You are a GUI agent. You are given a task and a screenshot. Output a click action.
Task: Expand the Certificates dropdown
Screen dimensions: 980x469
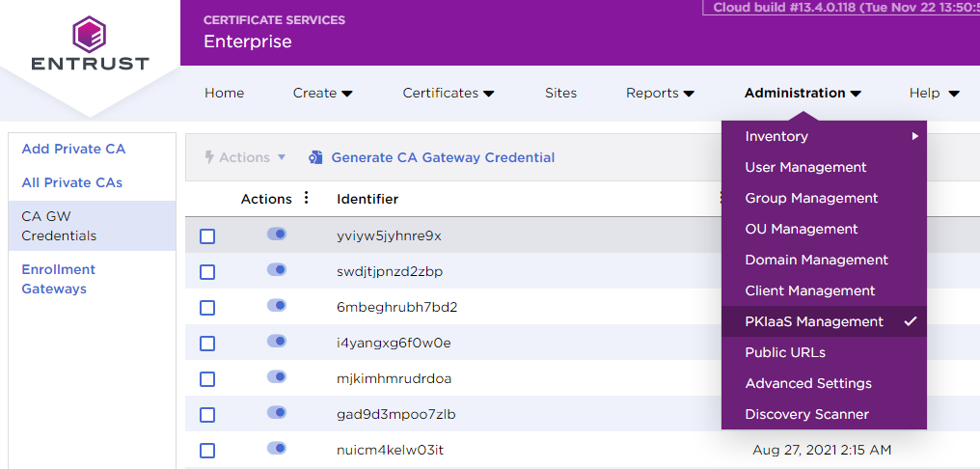point(448,94)
